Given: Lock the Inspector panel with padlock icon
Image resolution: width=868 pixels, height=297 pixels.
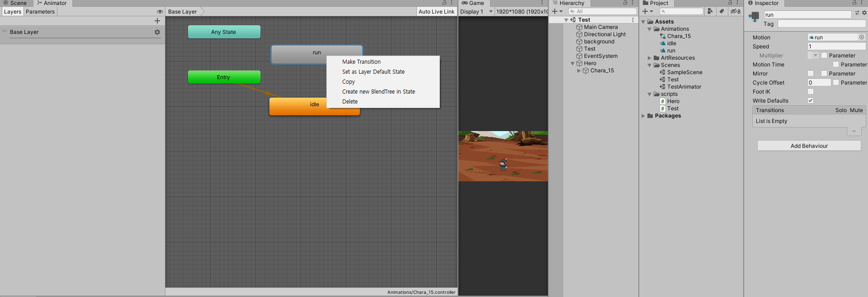Looking at the screenshot, I should pyautogui.click(x=854, y=3).
